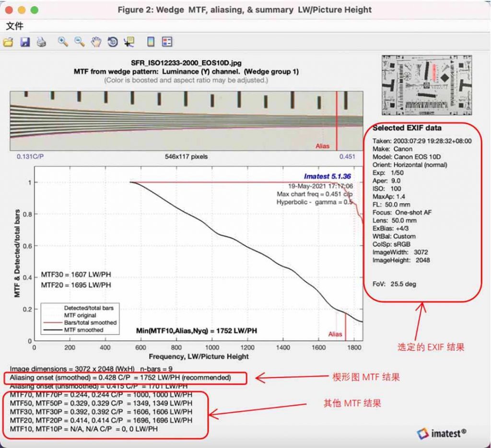Click the '0.131C/P' label under wedge image
Screen dimensions: 491x448
pyautogui.click(x=30, y=156)
